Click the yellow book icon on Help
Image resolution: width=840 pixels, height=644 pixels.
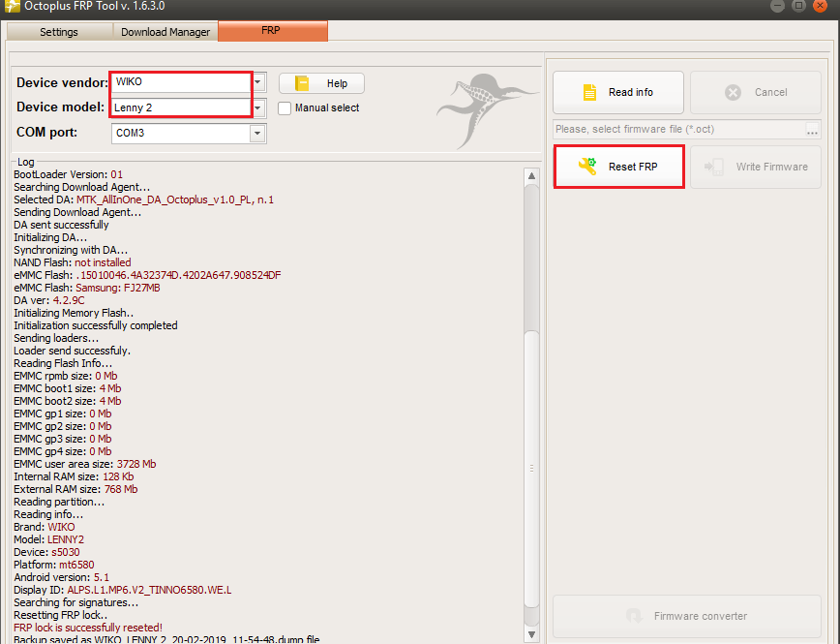click(302, 83)
